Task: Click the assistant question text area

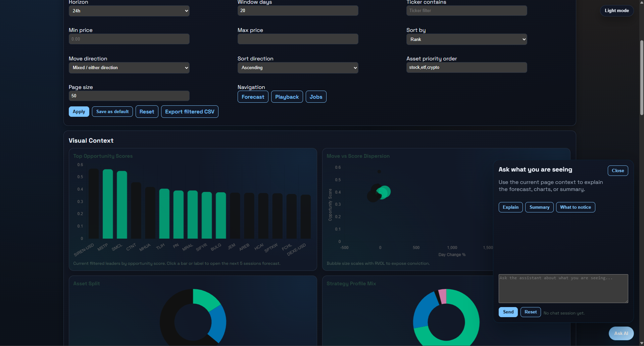Action: [563, 289]
